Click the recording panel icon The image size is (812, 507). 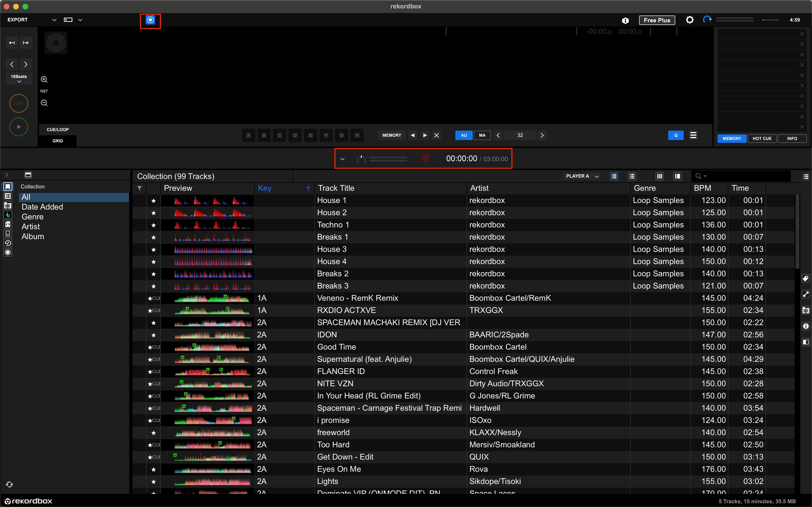(150, 20)
